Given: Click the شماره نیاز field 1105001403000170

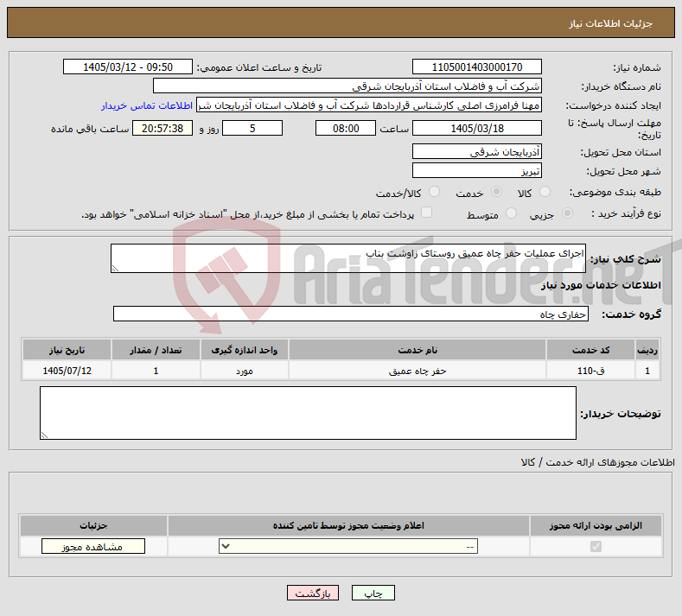Looking at the screenshot, I should click(x=476, y=67).
